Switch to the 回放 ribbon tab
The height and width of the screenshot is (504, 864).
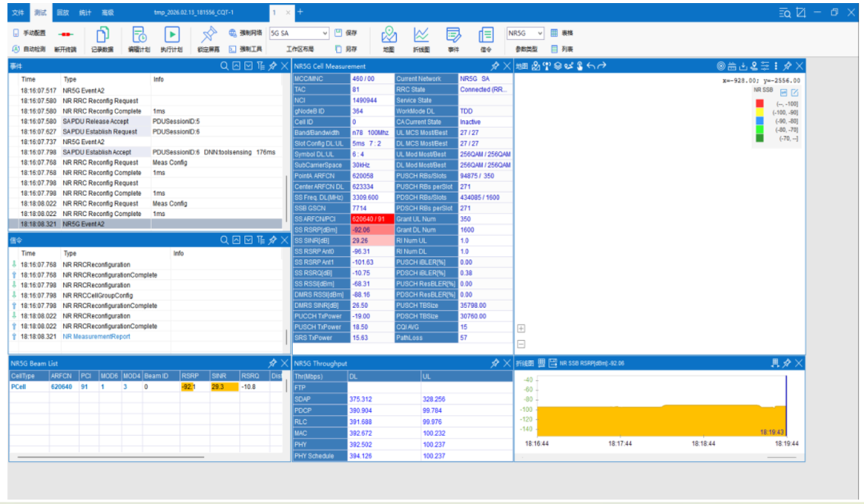[63, 12]
